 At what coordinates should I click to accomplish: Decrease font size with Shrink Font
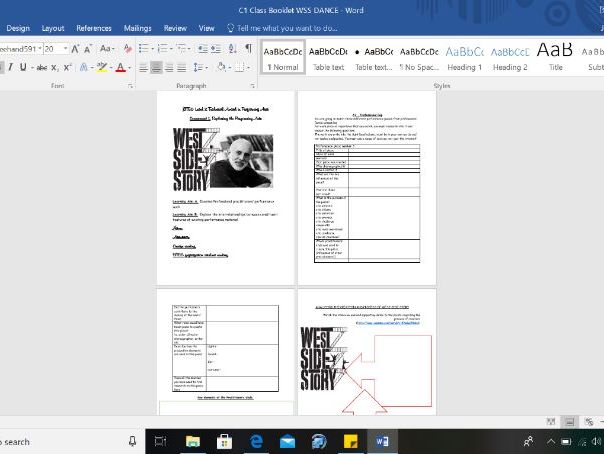point(88,49)
